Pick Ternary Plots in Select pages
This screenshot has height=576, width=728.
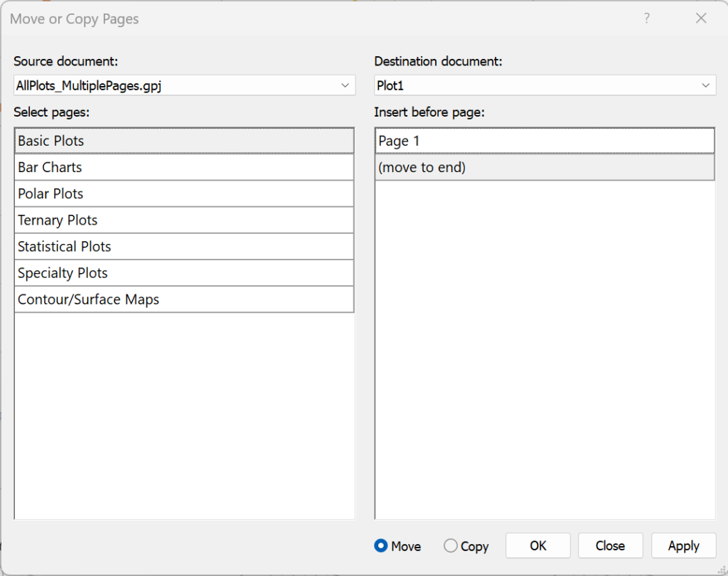[183, 220]
